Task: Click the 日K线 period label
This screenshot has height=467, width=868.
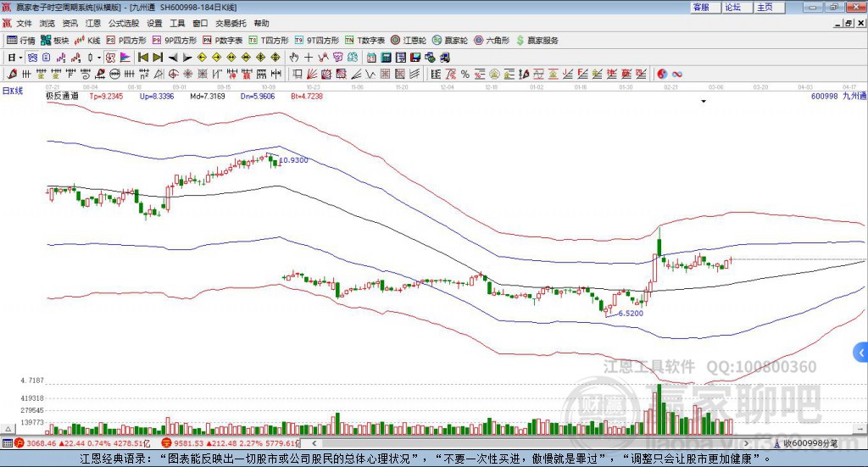Action: pos(13,91)
